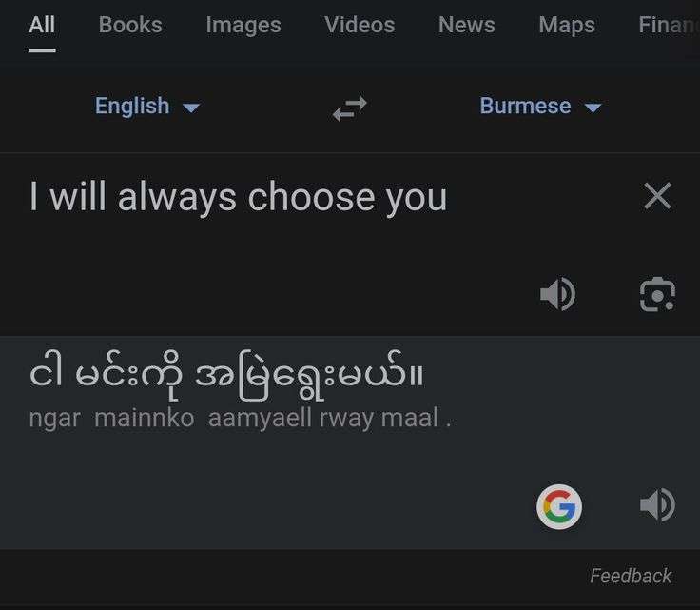Clear the source text with X
This screenshot has height=610, width=700.
click(x=657, y=196)
